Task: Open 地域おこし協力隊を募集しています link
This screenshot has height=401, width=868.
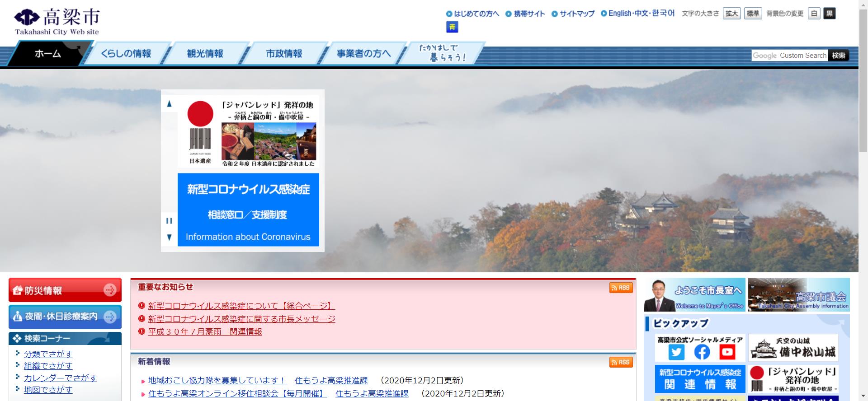Action: click(x=217, y=380)
